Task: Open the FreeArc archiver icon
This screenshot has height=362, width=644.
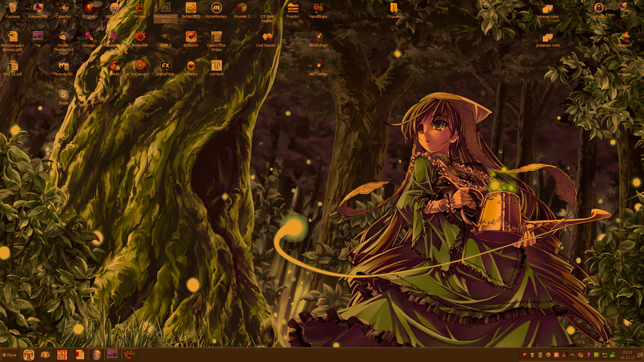Action: tap(293, 8)
